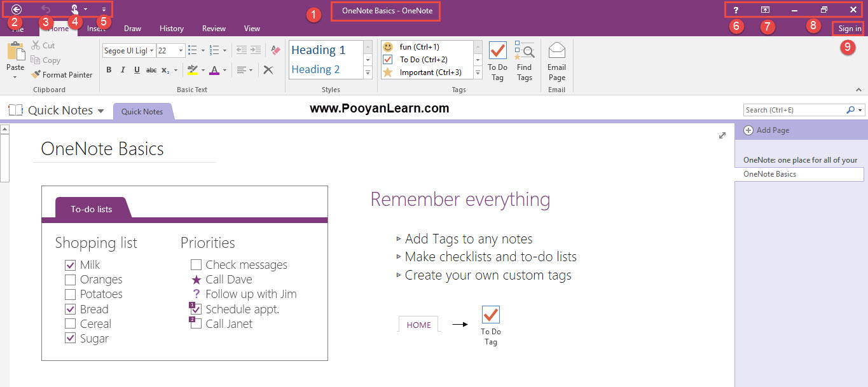Select the Quick Notes section tab

coord(142,111)
